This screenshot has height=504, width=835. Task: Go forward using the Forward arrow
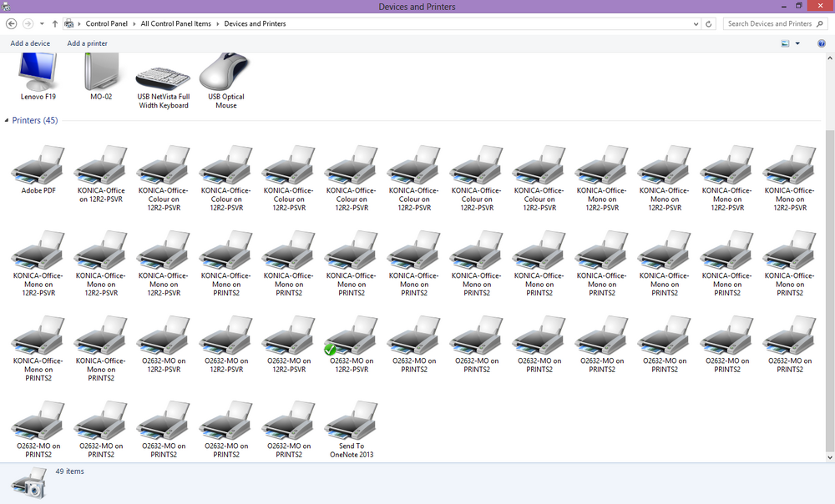tap(28, 24)
